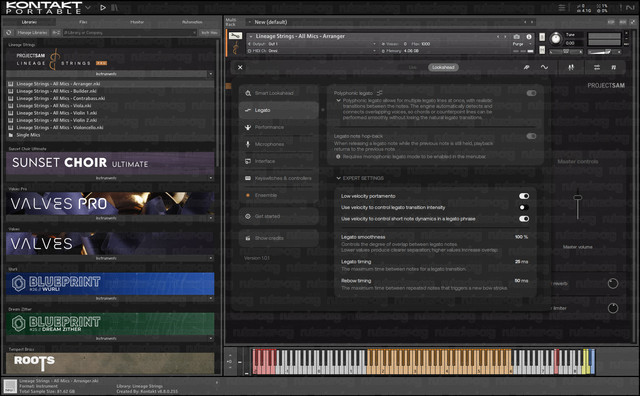Shift keyboard octave up
Viewport: 640px width, 396px height.
[230, 356]
